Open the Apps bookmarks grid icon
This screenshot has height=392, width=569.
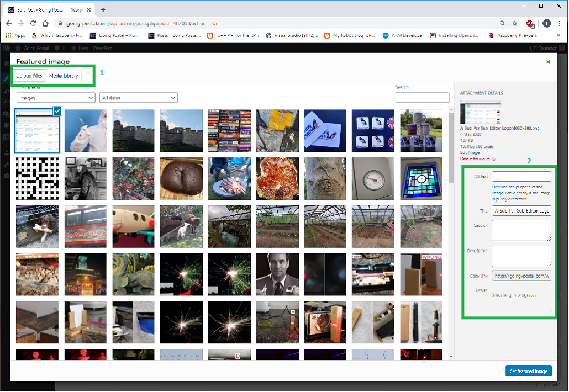(9, 35)
